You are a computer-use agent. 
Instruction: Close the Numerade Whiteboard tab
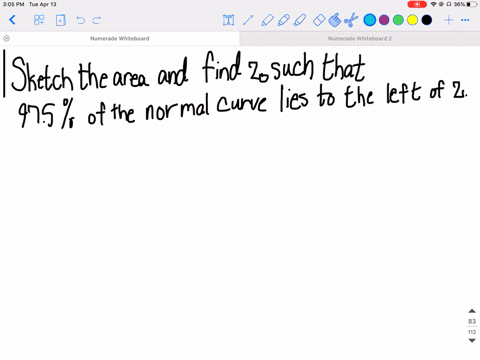pyautogui.click(x=6, y=38)
